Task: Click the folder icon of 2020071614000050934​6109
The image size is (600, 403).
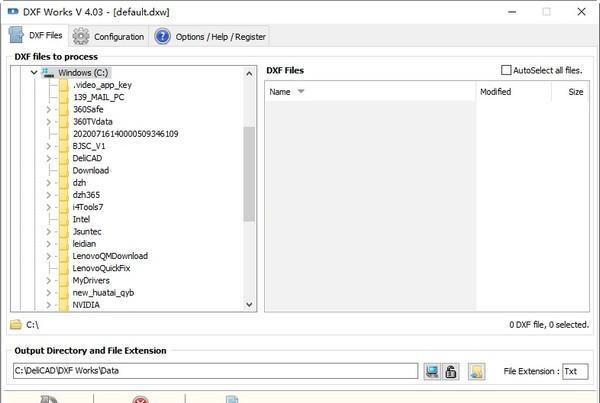Action: [64, 134]
